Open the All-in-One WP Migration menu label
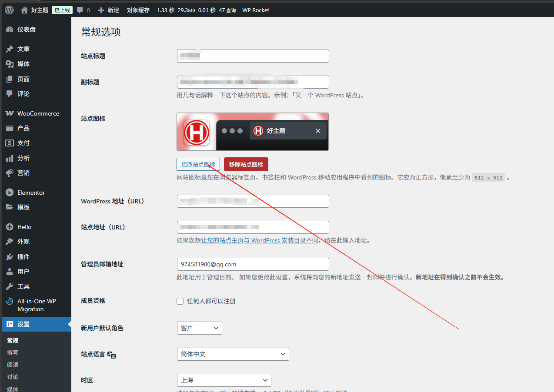Viewport: 554px width, 392px height. point(37,305)
